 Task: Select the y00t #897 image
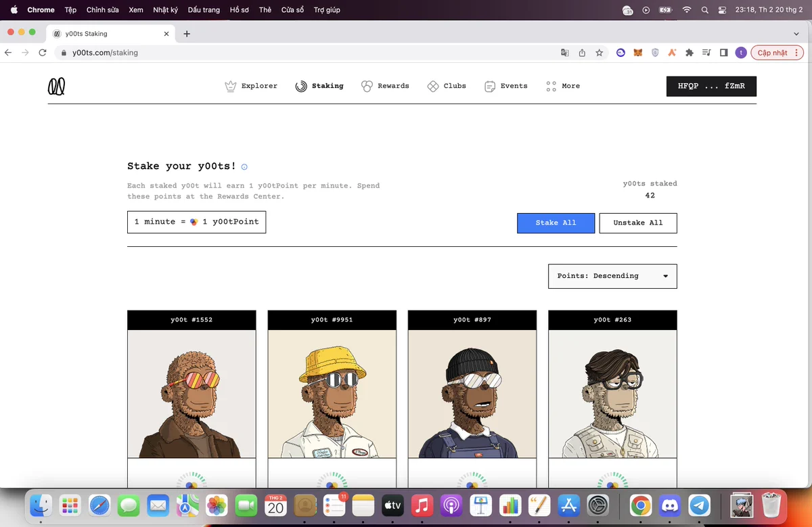click(472, 394)
